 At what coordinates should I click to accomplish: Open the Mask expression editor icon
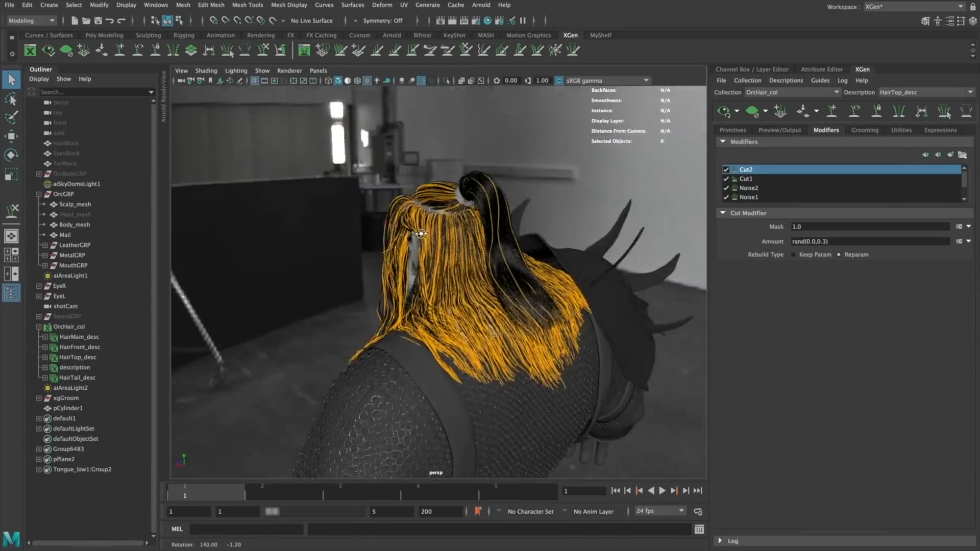[x=959, y=227]
